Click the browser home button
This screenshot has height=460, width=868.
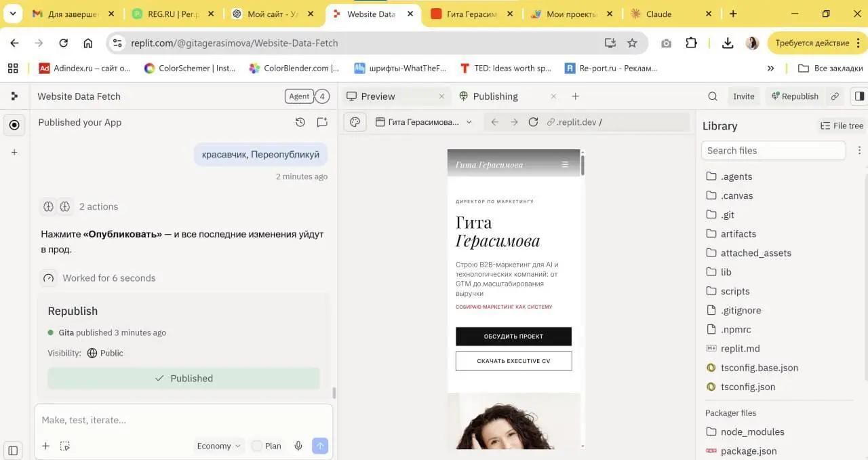tap(88, 43)
